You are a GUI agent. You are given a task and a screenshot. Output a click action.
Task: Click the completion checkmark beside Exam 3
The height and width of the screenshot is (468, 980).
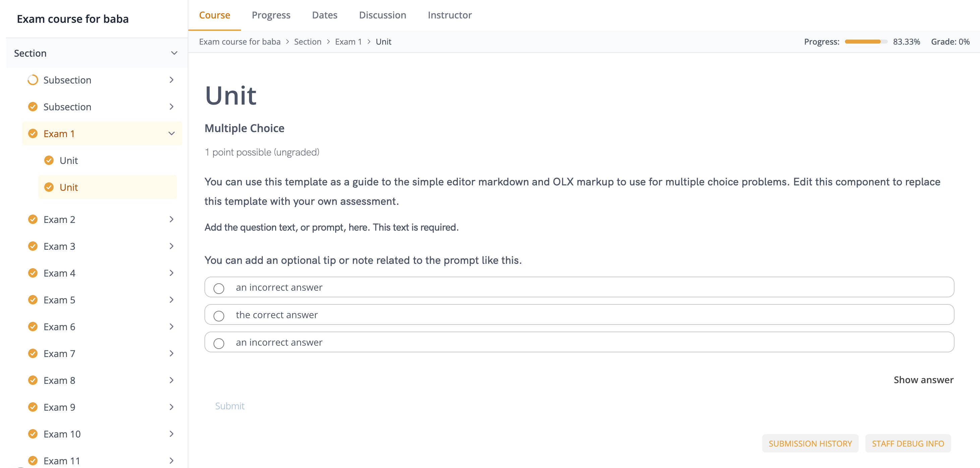pos(33,246)
